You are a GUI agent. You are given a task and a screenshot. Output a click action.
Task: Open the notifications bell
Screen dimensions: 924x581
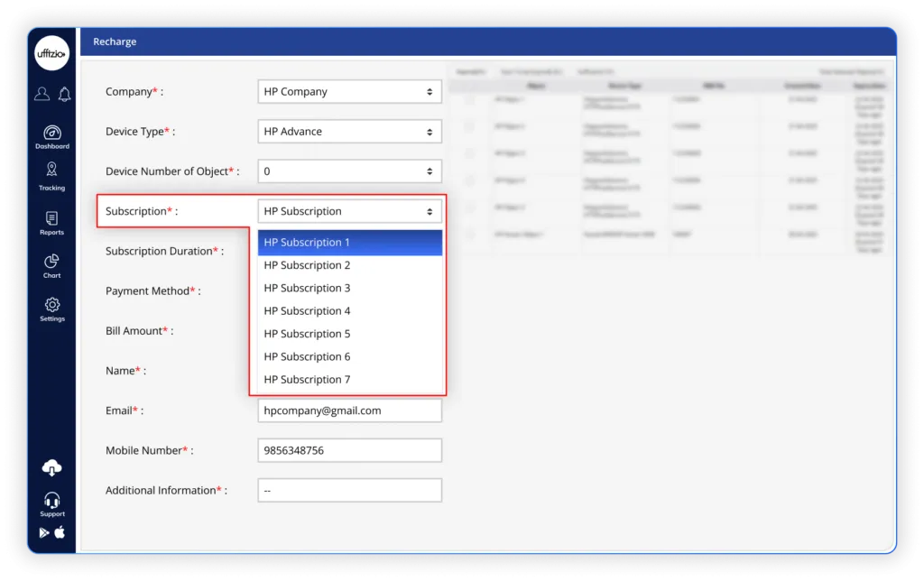(x=64, y=94)
